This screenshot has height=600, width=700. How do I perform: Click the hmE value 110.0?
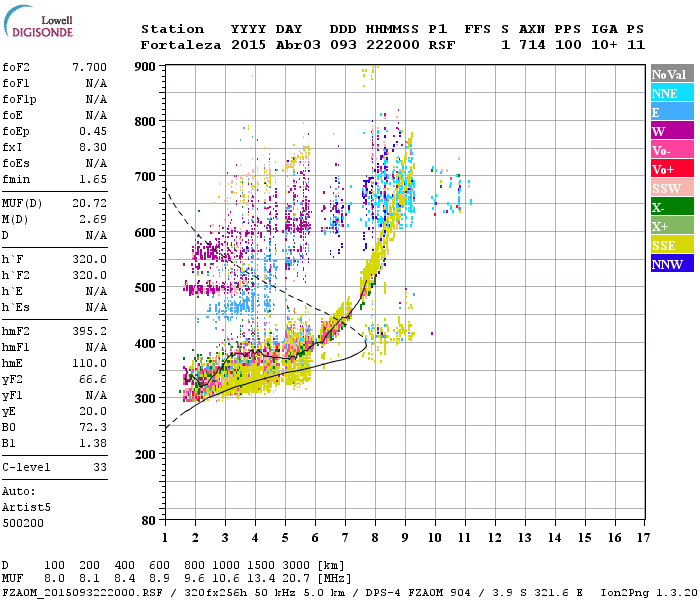89,363
